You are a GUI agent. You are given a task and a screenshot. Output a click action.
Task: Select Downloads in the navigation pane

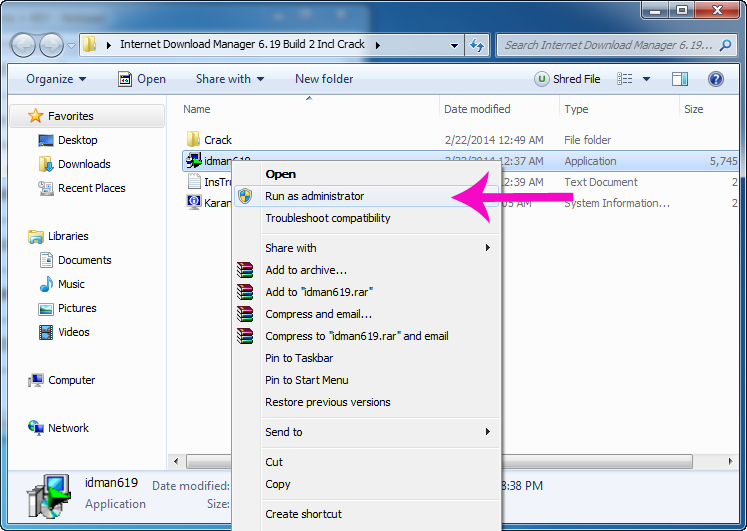[x=84, y=164]
